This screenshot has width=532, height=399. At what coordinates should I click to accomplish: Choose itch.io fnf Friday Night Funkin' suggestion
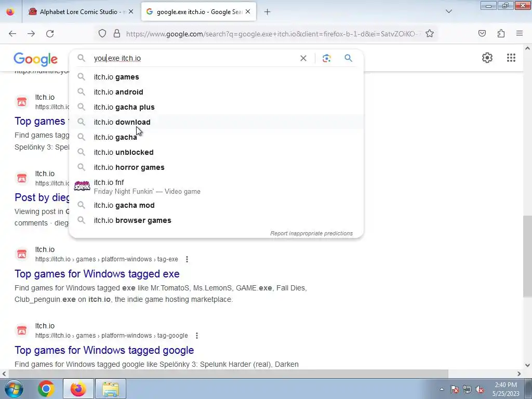click(217, 187)
